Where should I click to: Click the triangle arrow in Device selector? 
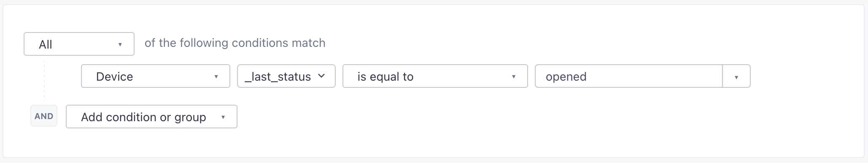[216, 76]
